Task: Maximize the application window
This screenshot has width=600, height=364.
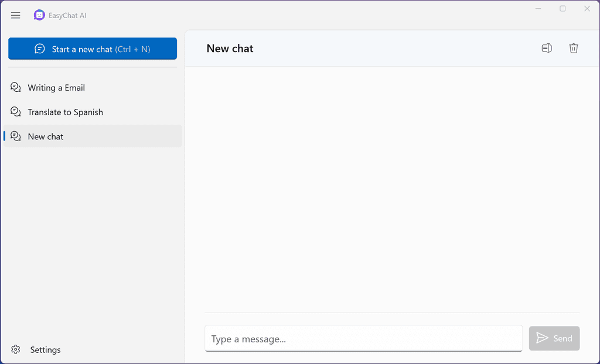Action: pyautogui.click(x=562, y=9)
